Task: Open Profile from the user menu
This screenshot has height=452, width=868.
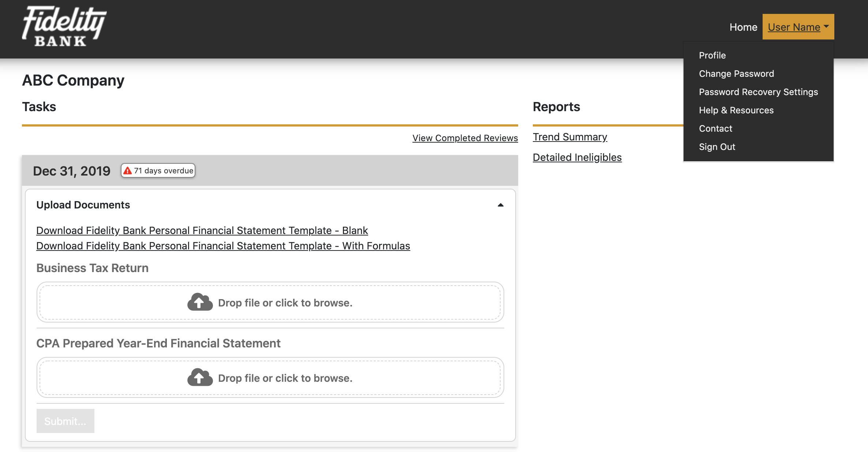Action: [712, 55]
